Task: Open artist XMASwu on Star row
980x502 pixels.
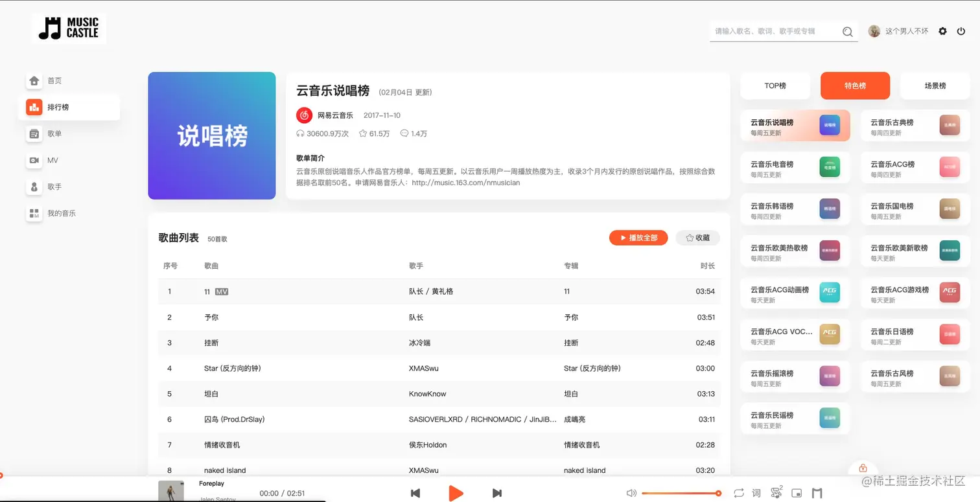Action: (424, 369)
